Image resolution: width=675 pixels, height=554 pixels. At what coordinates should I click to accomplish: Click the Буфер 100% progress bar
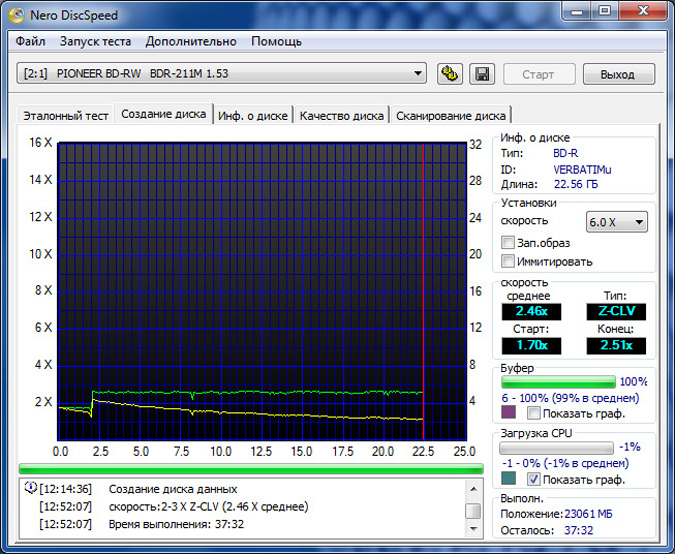coord(558,382)
